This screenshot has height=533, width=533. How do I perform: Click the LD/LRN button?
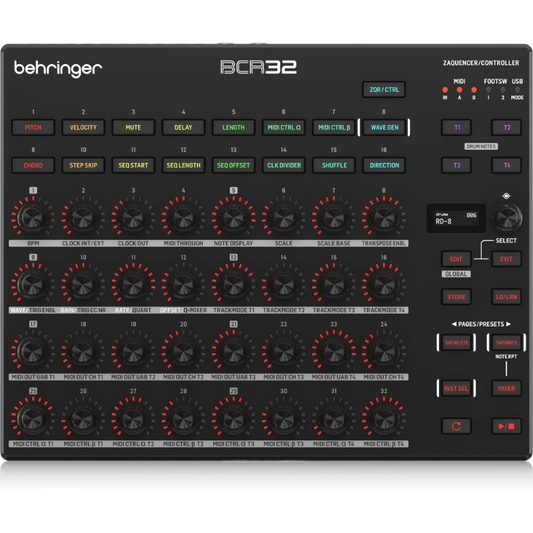click(x=506, y=297)
